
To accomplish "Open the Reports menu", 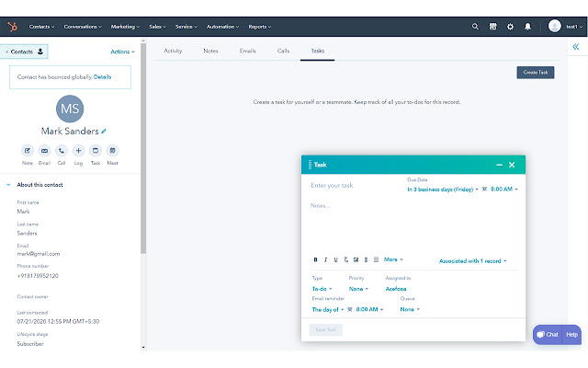I will pyautogui.click(x=259, y=27).
